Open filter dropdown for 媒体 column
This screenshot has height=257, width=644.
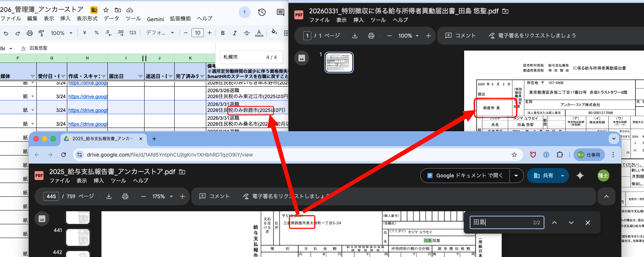pos(32,76)
